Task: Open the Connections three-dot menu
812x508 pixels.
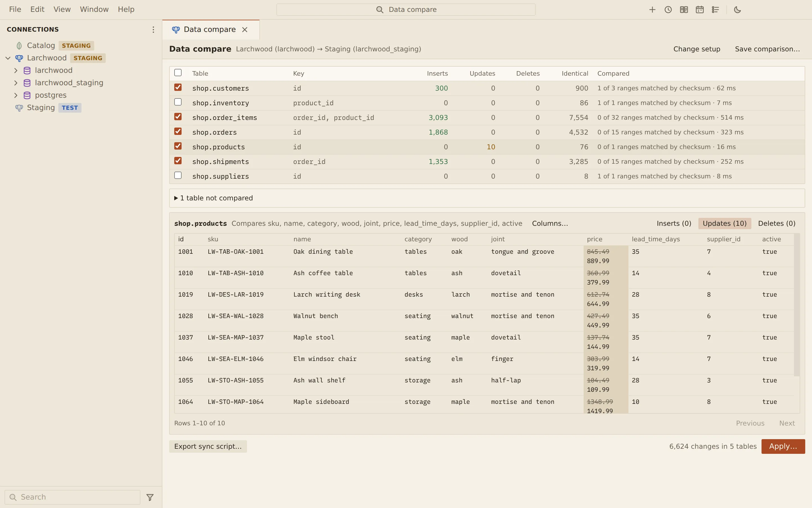Action: point(153,30)
